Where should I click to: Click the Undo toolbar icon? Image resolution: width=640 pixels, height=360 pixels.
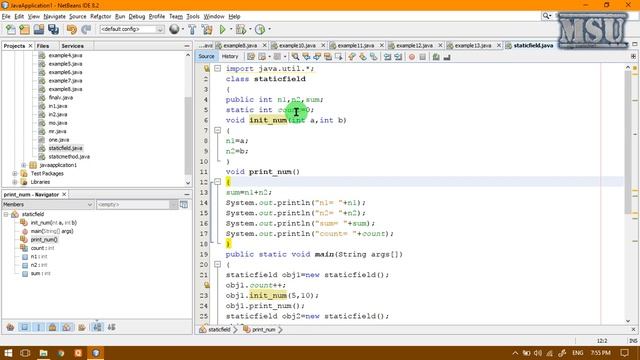[72, 29]
